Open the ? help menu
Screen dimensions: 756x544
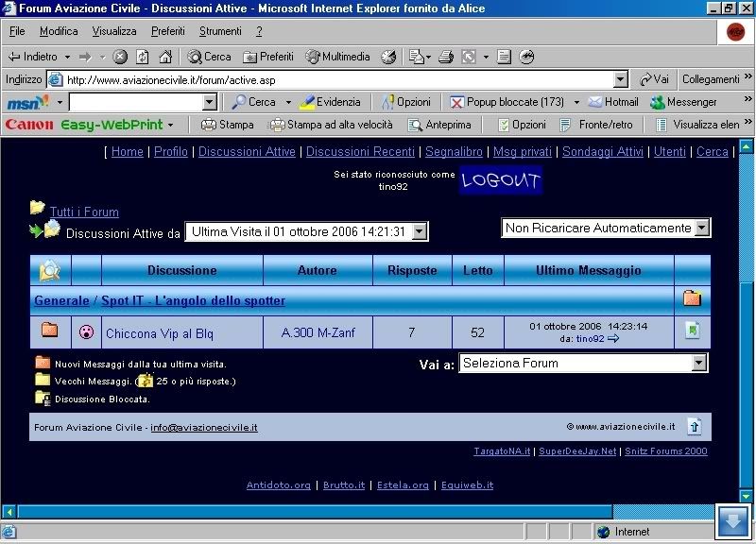point(259,31)
